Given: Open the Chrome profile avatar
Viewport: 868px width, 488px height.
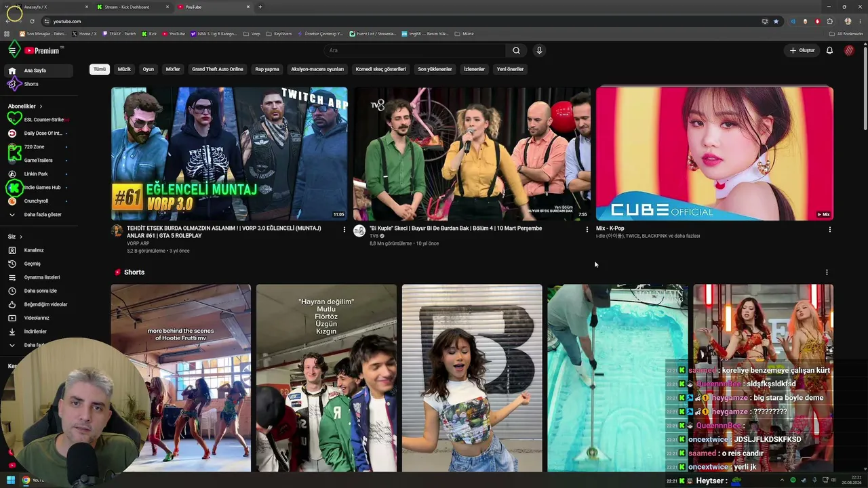Looking at the screenshot, I should [848, 21].
